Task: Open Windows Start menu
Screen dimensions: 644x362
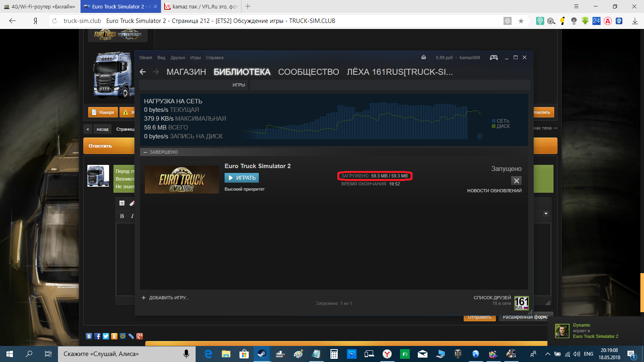Action: point(10,354)
